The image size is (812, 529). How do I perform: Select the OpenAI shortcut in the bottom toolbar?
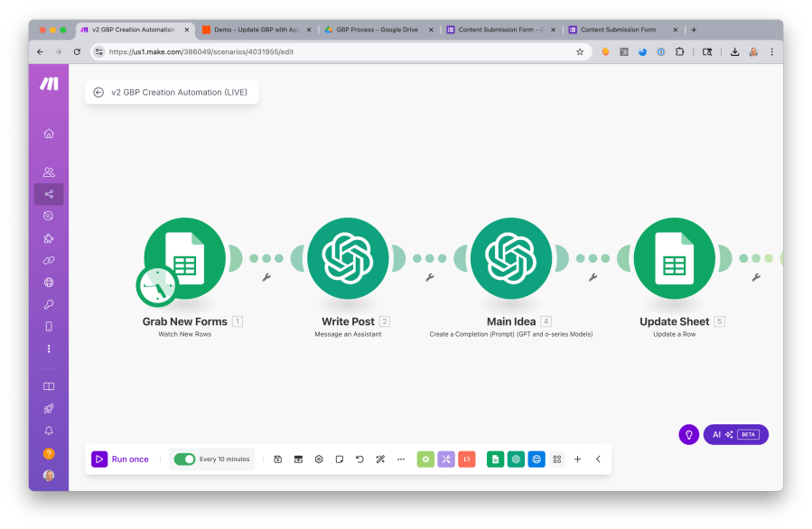(x=516, y=459)
